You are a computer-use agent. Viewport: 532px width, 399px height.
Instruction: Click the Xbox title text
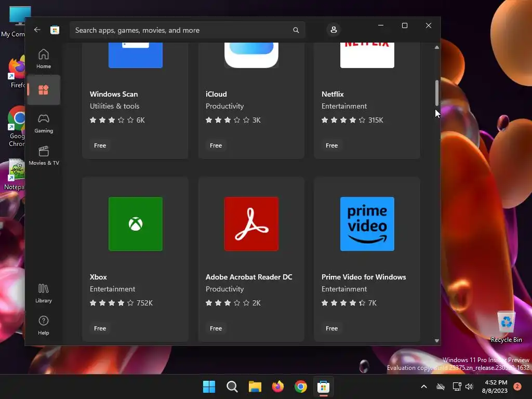click(x=98, y=277)
